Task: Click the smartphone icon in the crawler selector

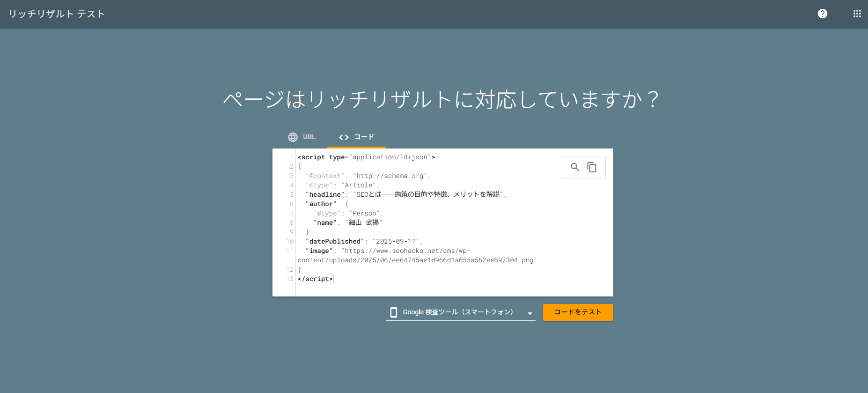Action: (x=394, y=312)
